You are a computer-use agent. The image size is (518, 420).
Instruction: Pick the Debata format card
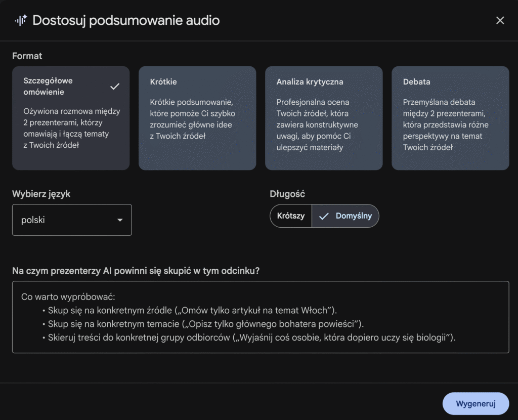click(x=450, y=118)
